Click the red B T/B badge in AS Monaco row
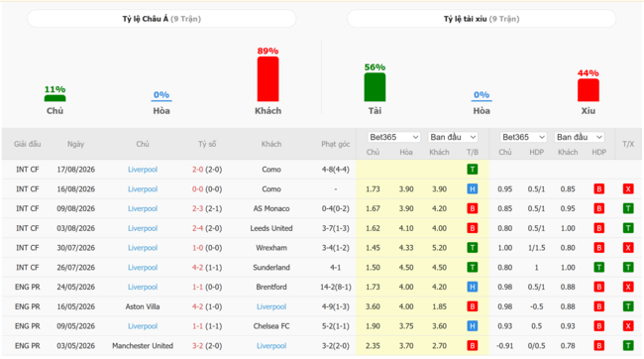 pyautogui.click(x=473, y=208)
